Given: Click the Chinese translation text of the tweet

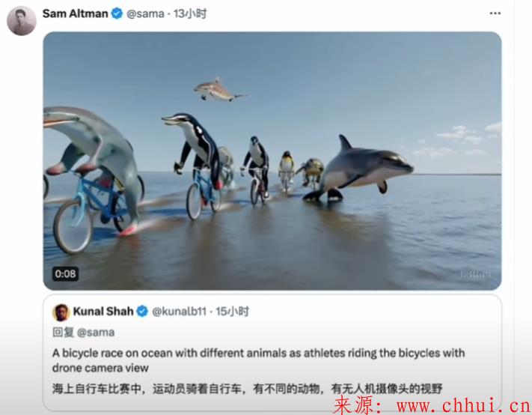Looking at the screenshot, I should (x=248, y=389).
